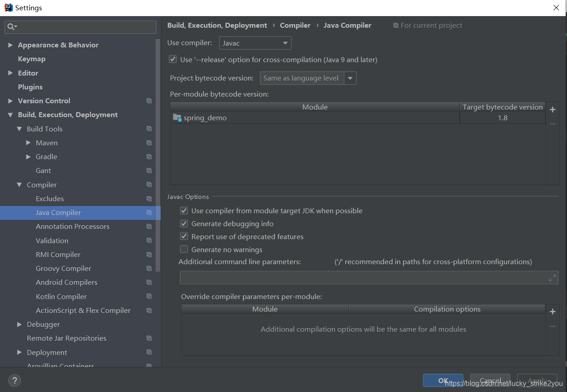The image size is (567, 392).
Task: Click project-level icon next to Deployment
Action: click(x=149, y=352)
